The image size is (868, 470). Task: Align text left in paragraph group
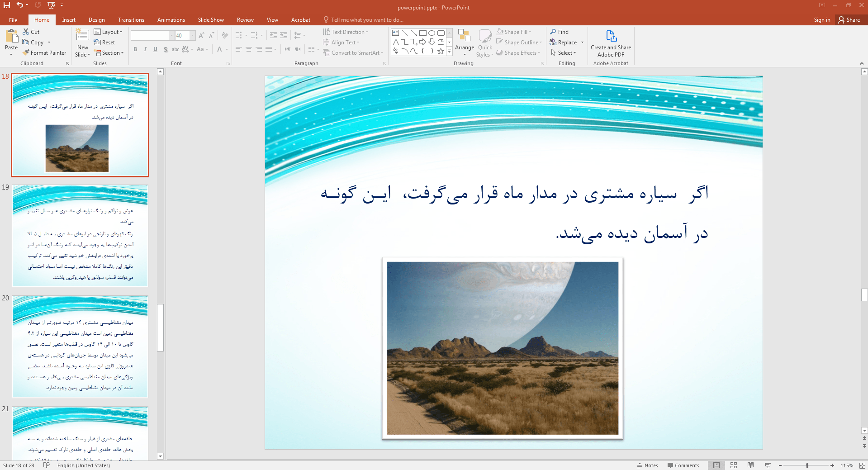tap(239, 49)
